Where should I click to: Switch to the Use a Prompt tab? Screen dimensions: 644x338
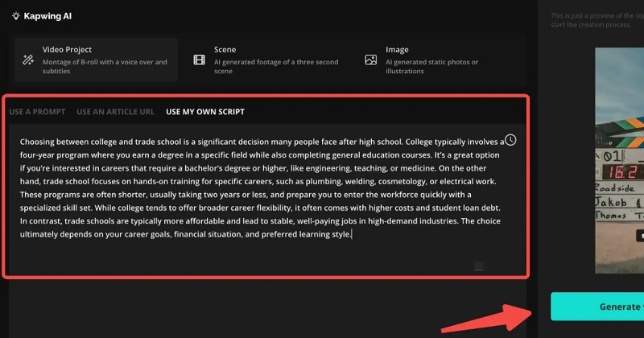pyautogui.click(x=37, y=112)
